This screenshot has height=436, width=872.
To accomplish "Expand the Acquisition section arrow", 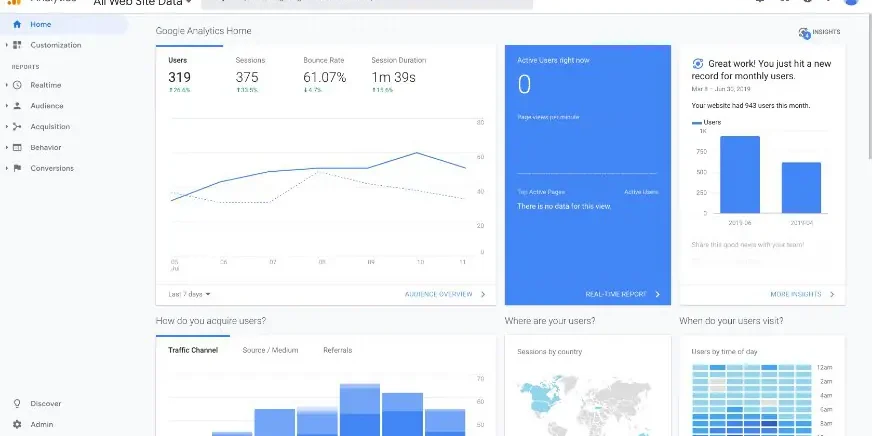I will [x=7, y=127].
